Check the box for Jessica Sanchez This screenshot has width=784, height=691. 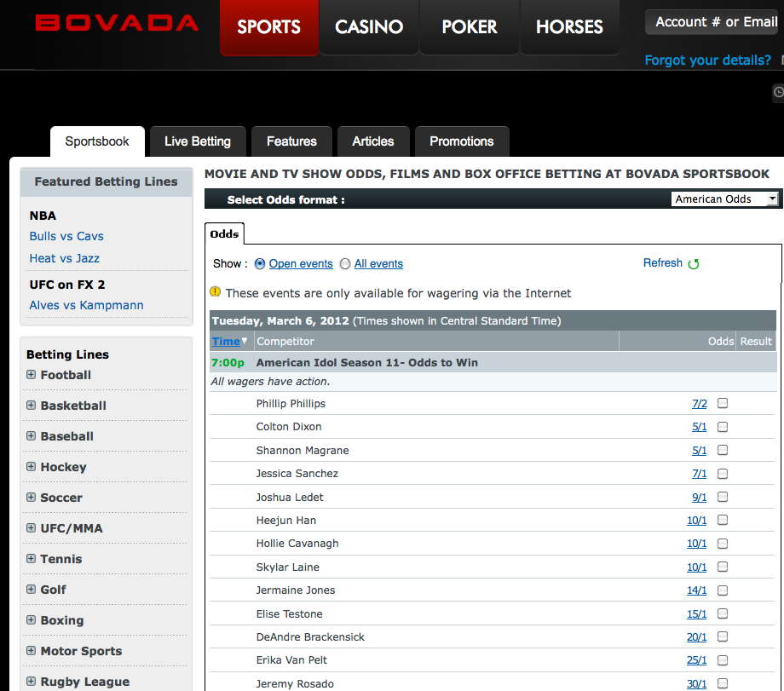(723, 474)
